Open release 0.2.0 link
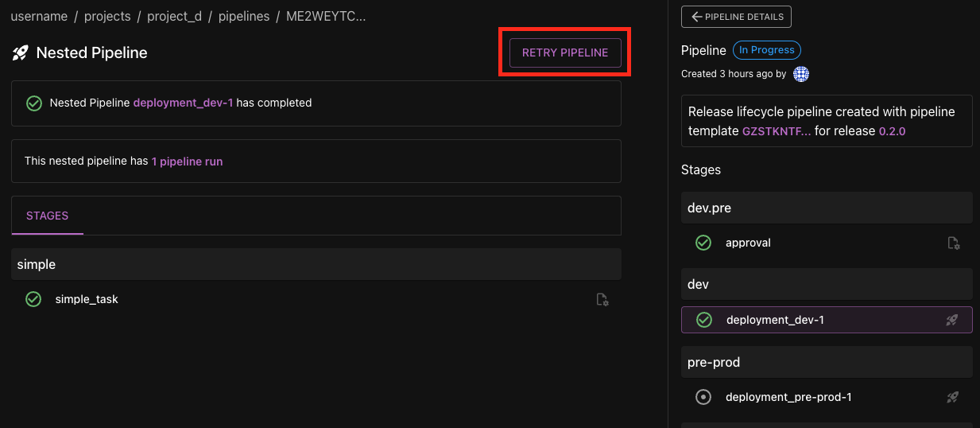The image size is (980, 428). (x=892, y=131)
